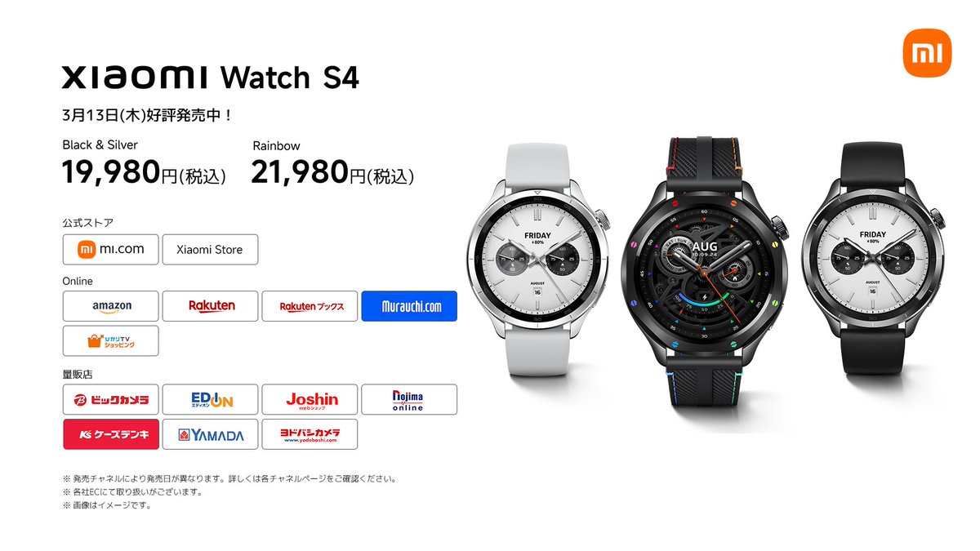Image resolution: width=980 pixels, height=551 pixels.
Task: Click the Rainbow 21,980 yen price
Action: pyautogui.click(x=332, y=172)
